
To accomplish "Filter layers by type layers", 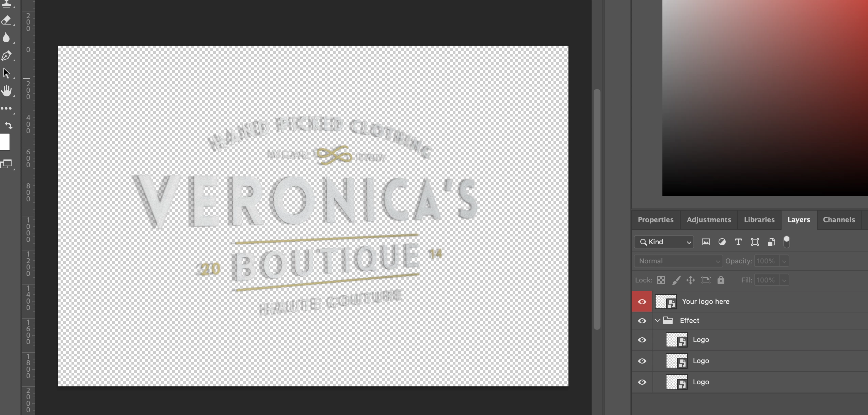I will point(738,242).
